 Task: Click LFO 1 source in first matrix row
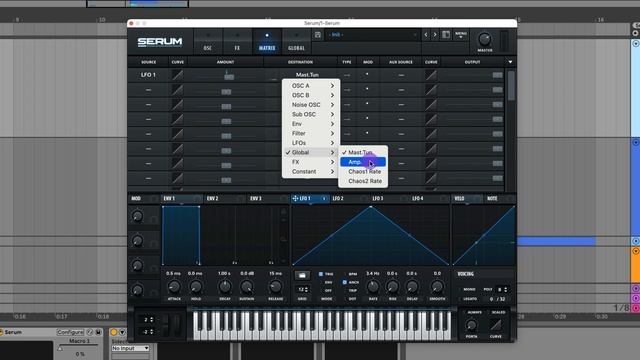pyautogui.click(x=148, y=75)
